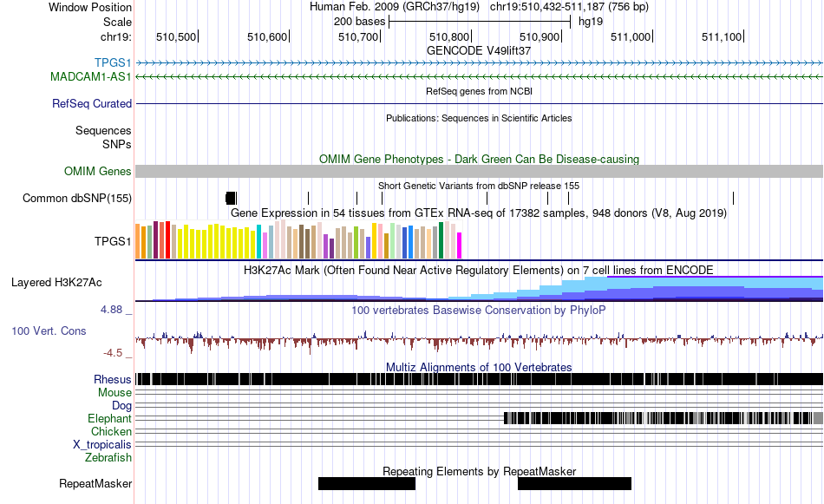Click the OMIM Gene Phenotypes title
824x504 pixels.
(479, 159)
